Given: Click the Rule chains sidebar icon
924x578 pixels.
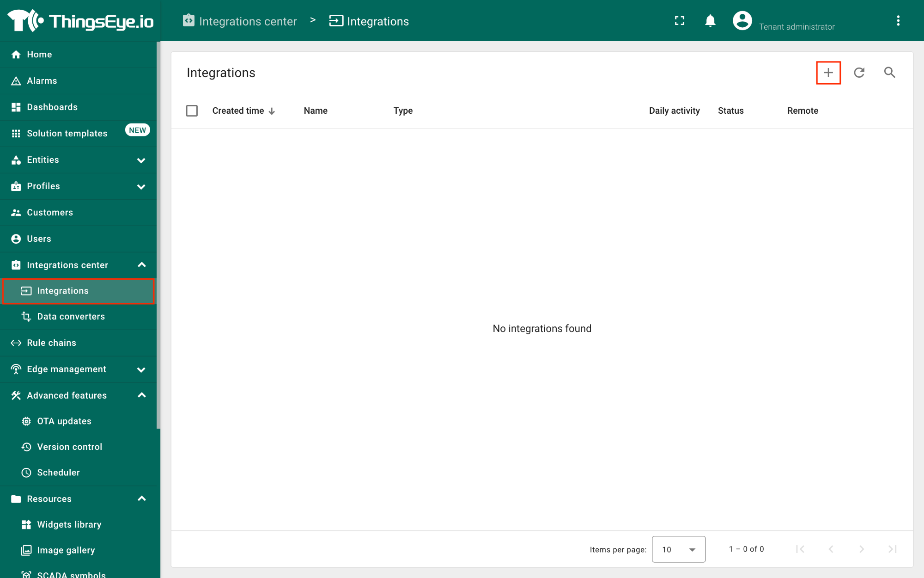Looking at the screenshot, I should [17, 342].
